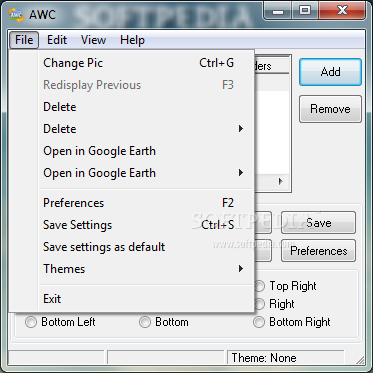Open the File menu
The width and height of the screenshot is (373, 373).
[x=24, y=40]
